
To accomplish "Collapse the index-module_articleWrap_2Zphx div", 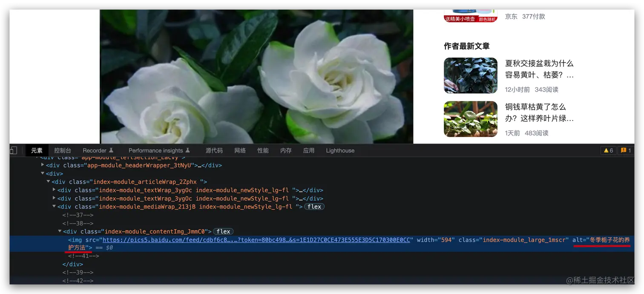I will pyautogui.click(x=48, y=182).
